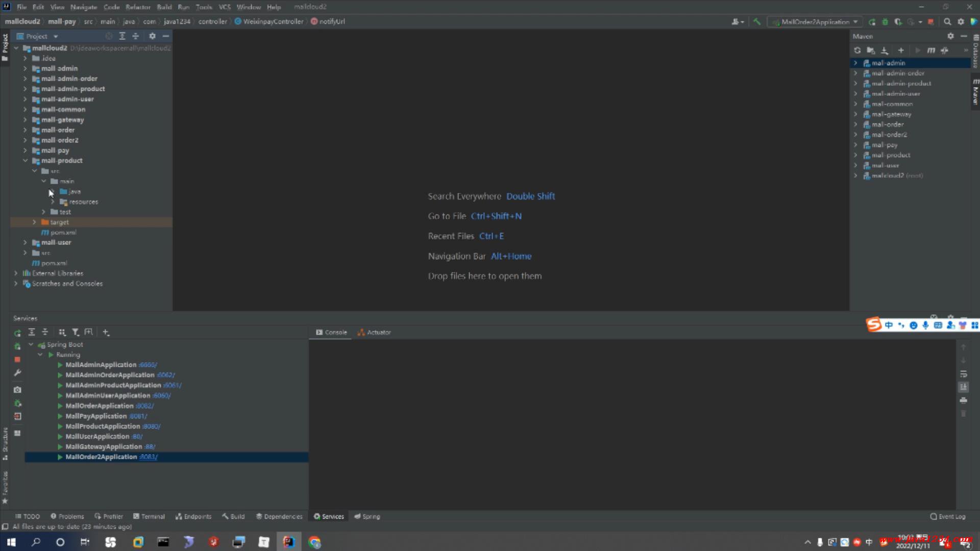The width and height of the screenshot is (980, 551).
Task: Click Maven download sources icon
Action: click(x=885, y=50)
